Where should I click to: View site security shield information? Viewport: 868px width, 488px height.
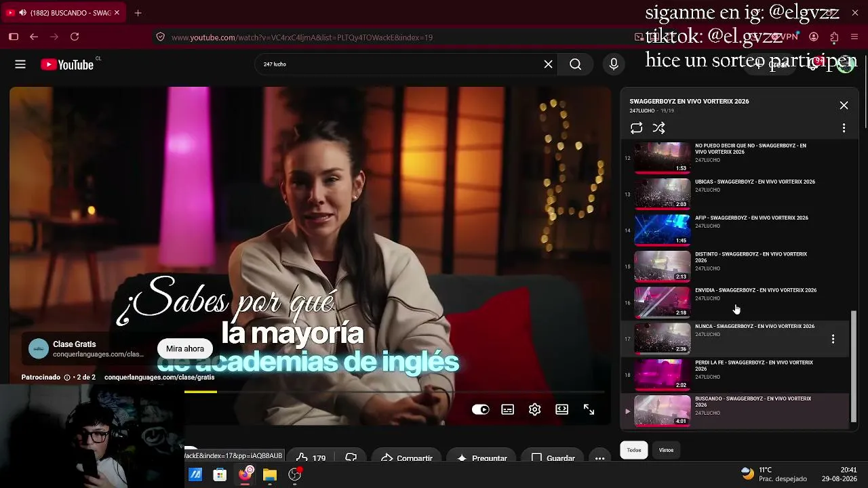pos(160,37)
